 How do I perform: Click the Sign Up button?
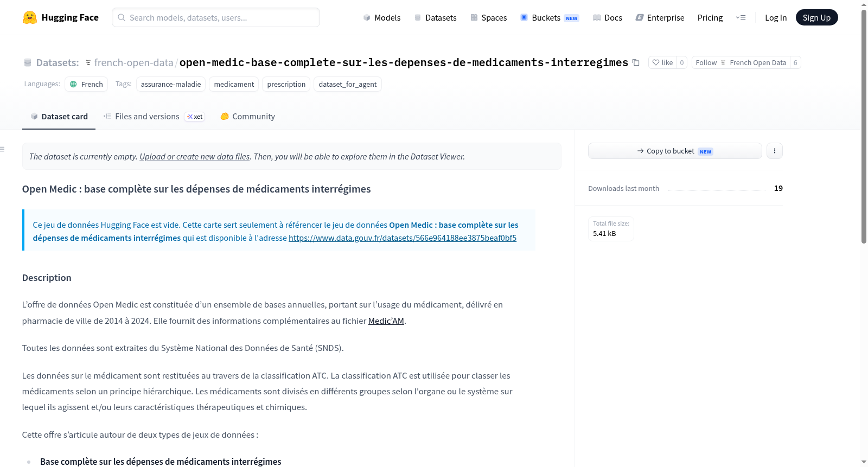pos(816,17)
